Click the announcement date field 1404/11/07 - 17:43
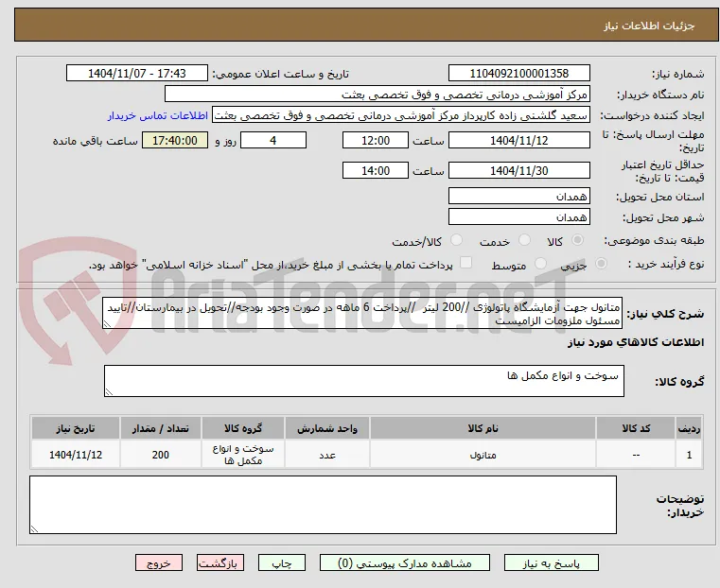Viewport: 720px width, 588px height. click(137, 74)
